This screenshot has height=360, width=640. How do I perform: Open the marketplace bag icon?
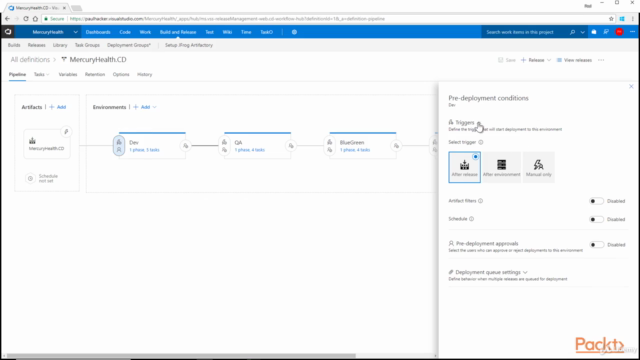[594, 32]
